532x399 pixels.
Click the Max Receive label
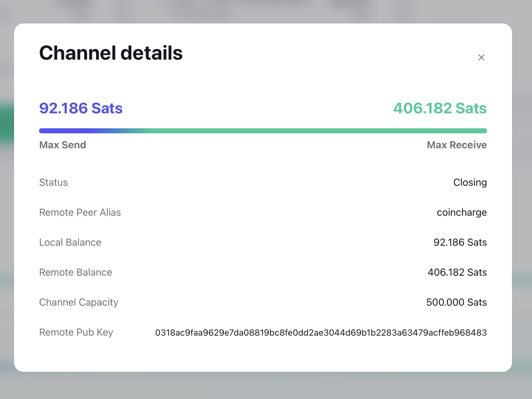pos(456,145)
